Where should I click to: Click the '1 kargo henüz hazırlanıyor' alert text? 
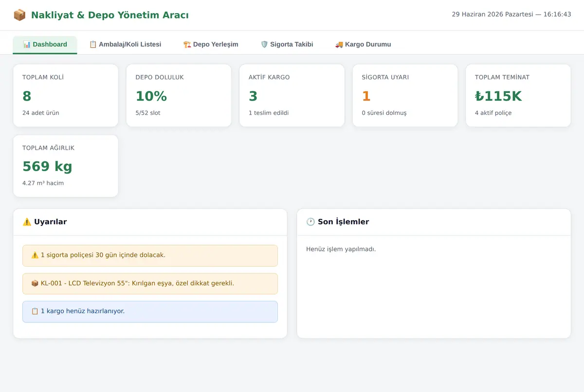click(x=83, y=311)
